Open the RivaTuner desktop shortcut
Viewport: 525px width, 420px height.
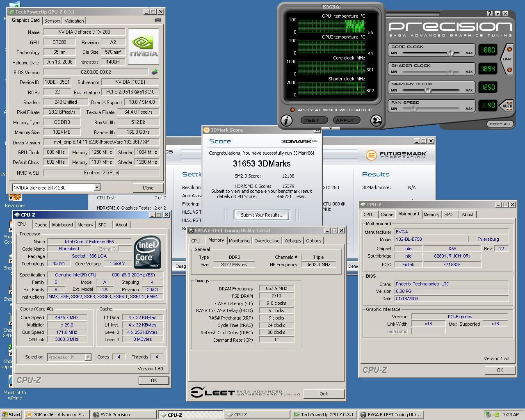point(15,201)
